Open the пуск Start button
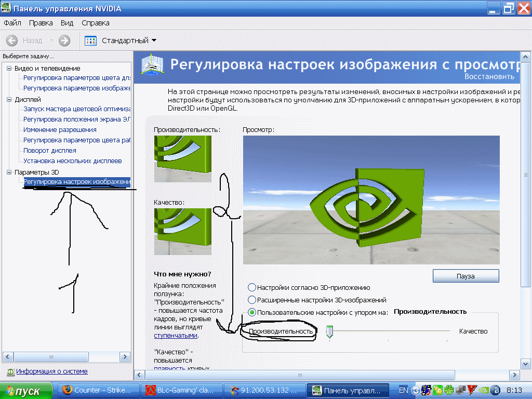This screenshot has height=399, width=532. [x=26, y=391]
